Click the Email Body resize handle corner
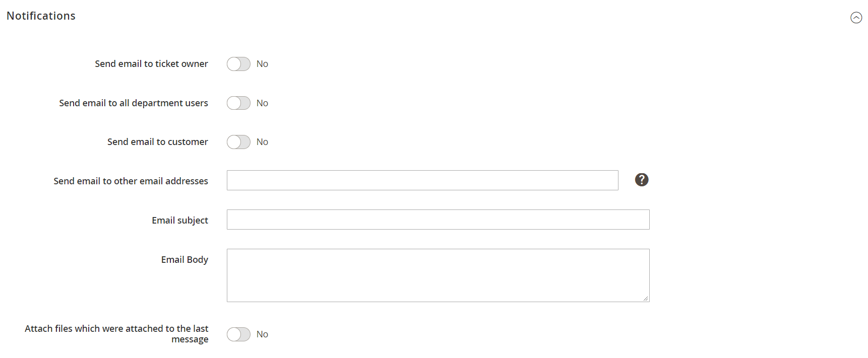Screen dimensions: 868x358 [646, 298]
